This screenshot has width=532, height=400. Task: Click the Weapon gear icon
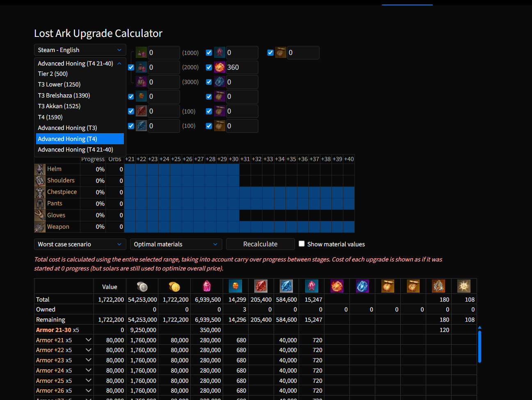40,227
